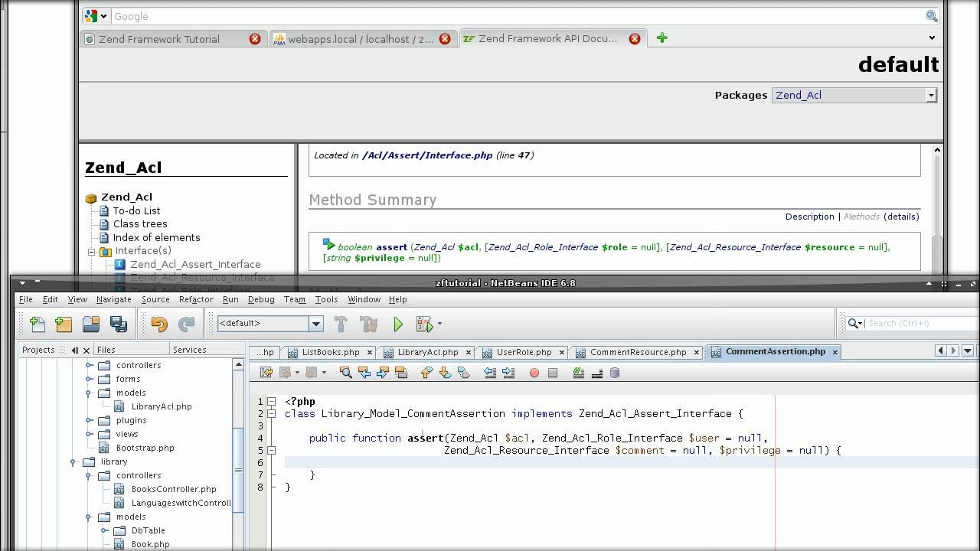Run the project with green play icon
This screenshot has width=980, height=551.
(398, 324)
